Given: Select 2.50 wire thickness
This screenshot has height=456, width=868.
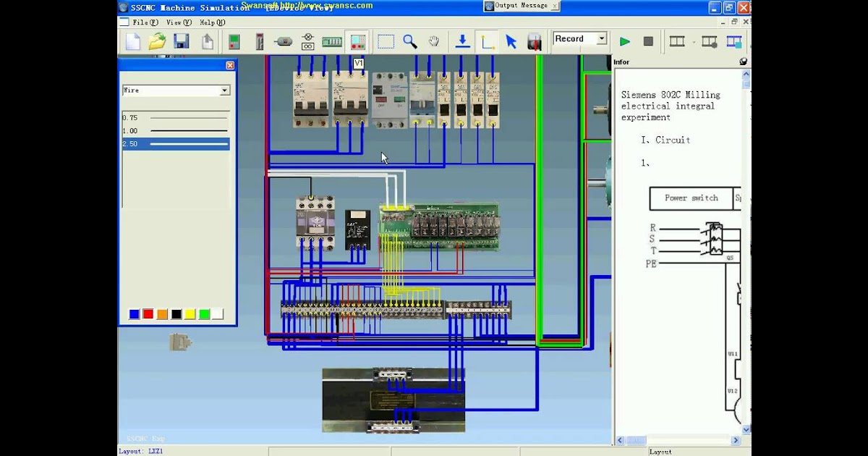Looking at the screenshot, I should 176,143.
